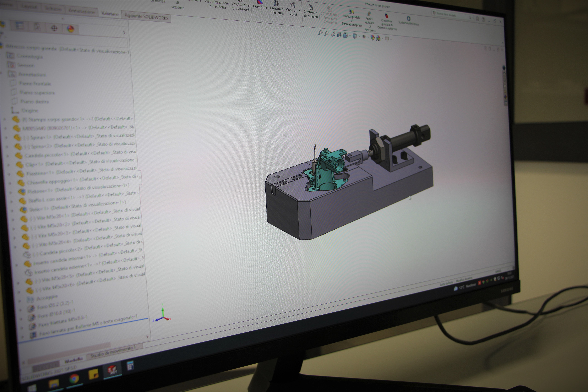Expand the Pistone<1> tree node
Screen dimensions: 588x392
coord(11,192)
